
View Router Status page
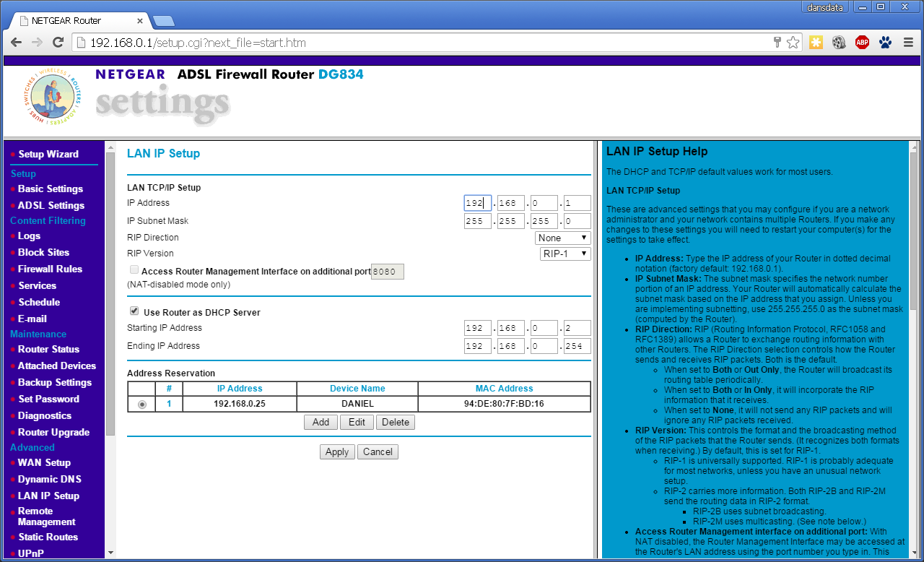48,349
